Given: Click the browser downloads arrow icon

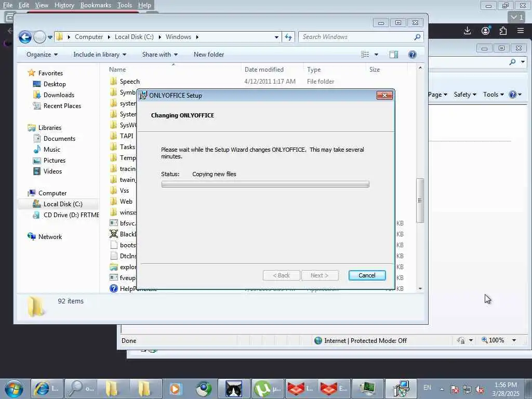Looking at the screenshot, I should 467,31.
